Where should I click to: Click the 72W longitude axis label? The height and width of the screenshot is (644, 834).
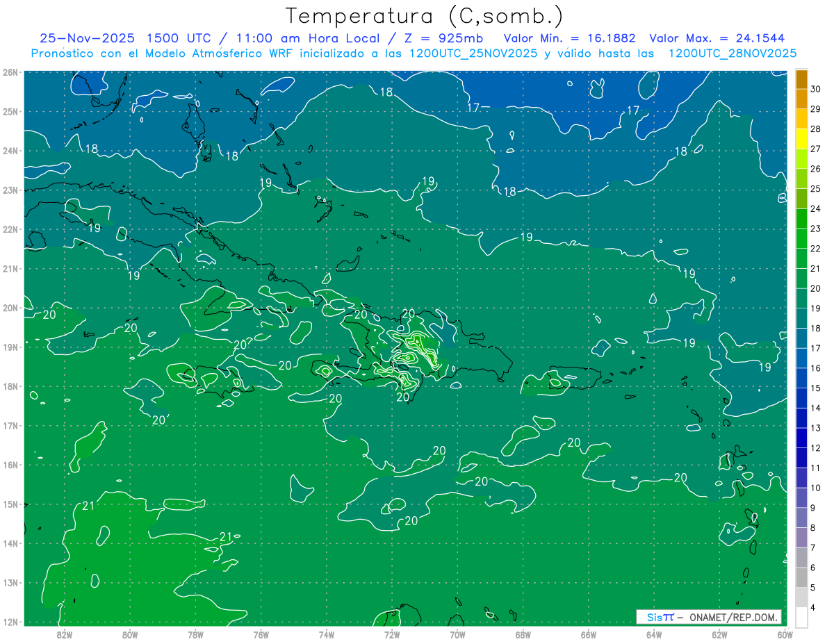coord(392,634)
